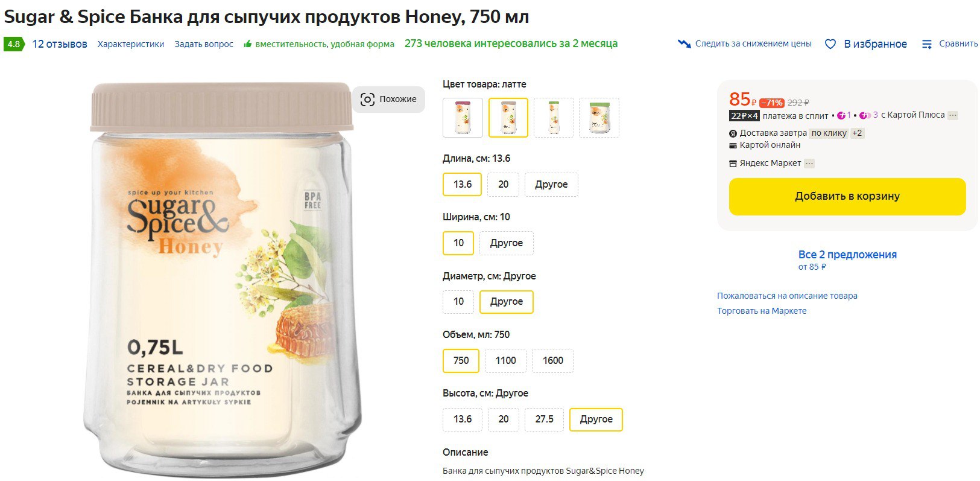Expand the +2 delivery options badge
980x481 pixels.
pos(857,133)
